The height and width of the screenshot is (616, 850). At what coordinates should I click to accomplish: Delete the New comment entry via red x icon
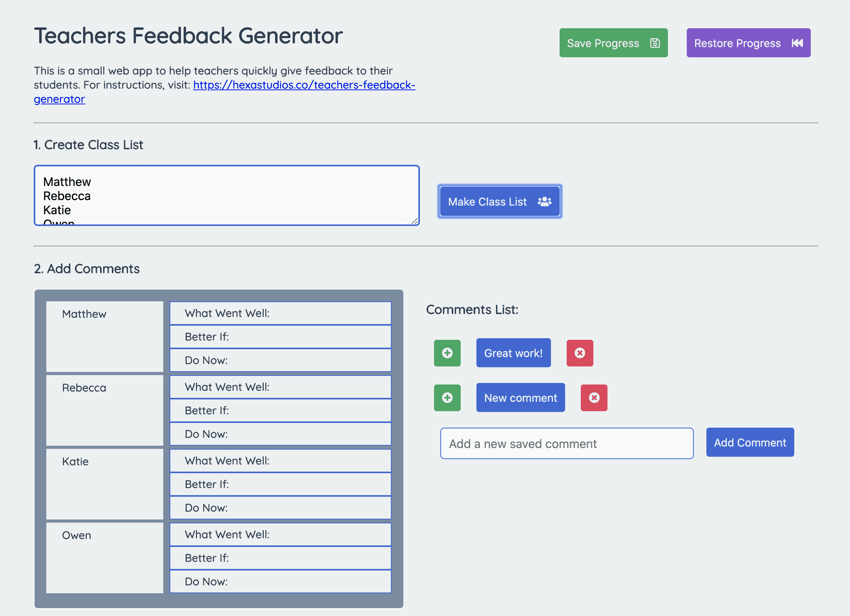tap(594, 398)
